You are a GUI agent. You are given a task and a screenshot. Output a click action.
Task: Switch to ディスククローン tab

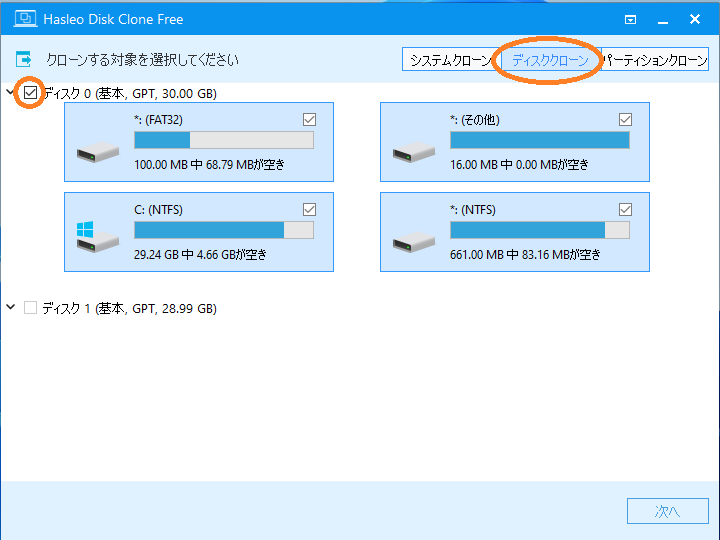550,59
